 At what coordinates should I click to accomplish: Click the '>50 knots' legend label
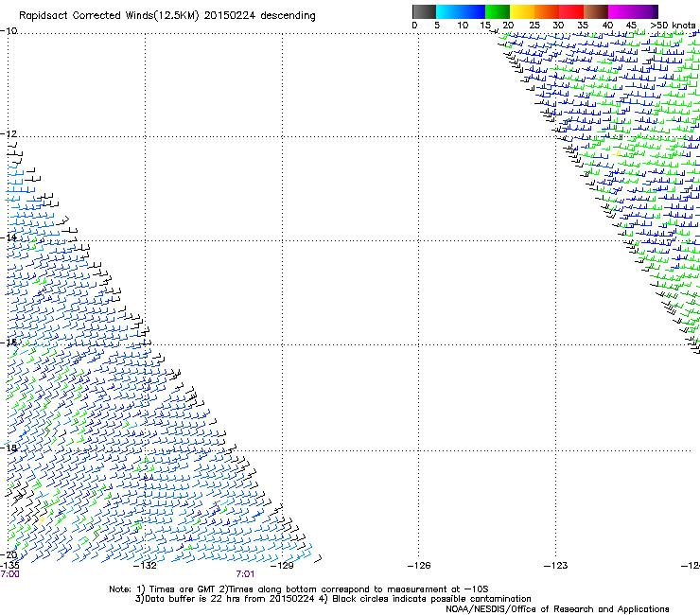[x=673, y=26]
